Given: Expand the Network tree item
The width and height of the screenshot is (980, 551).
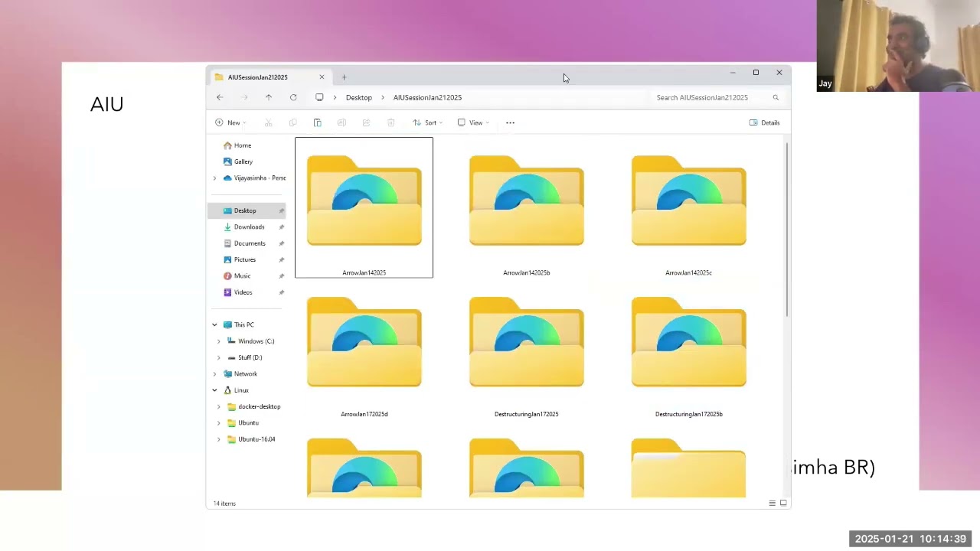Looking at the screenshot, I should click(x=214, y=373).
